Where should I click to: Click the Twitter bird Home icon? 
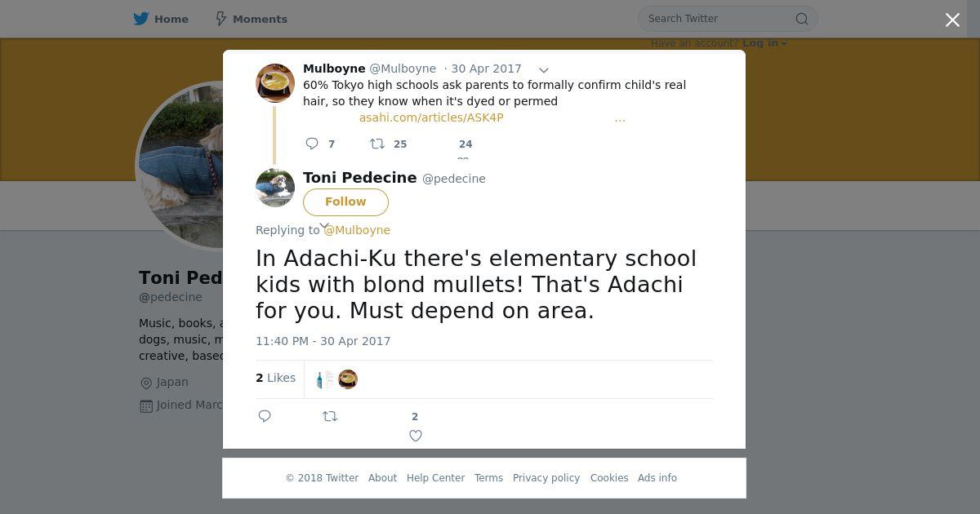point(141,19)
